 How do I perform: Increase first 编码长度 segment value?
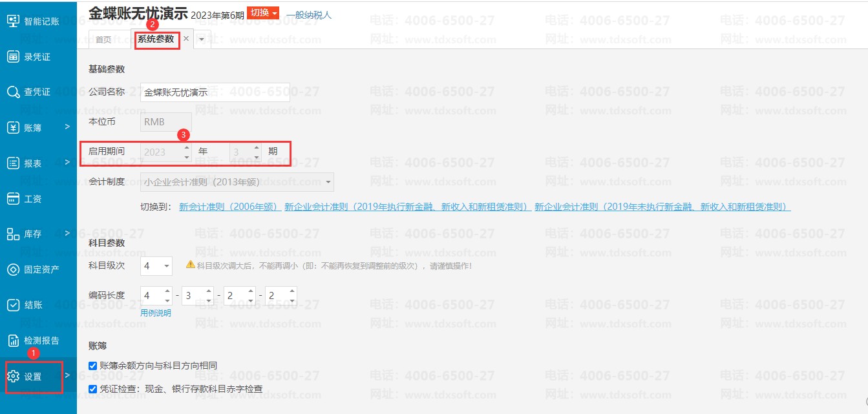click(x=167, y=291)
